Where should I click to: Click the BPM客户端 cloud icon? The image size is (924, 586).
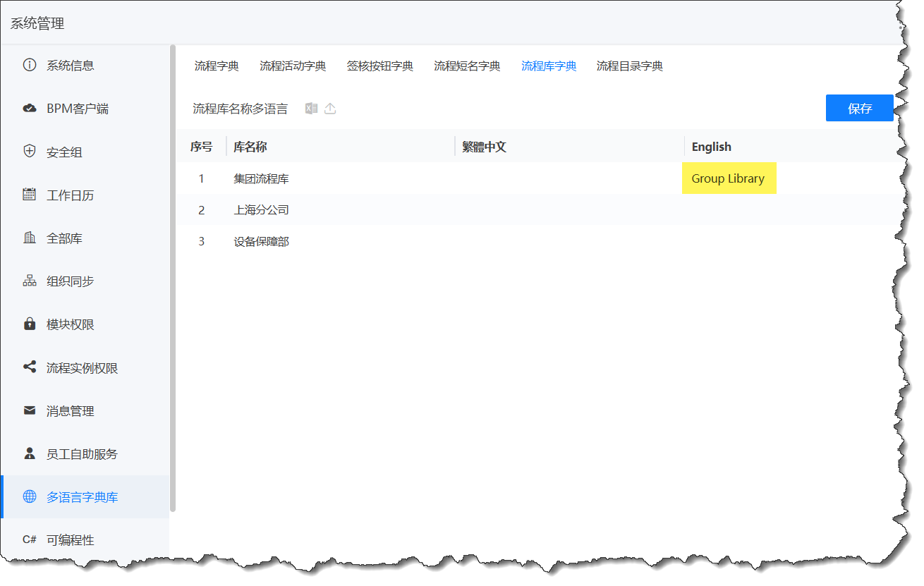pyautogui.click(x=29, y=107)
